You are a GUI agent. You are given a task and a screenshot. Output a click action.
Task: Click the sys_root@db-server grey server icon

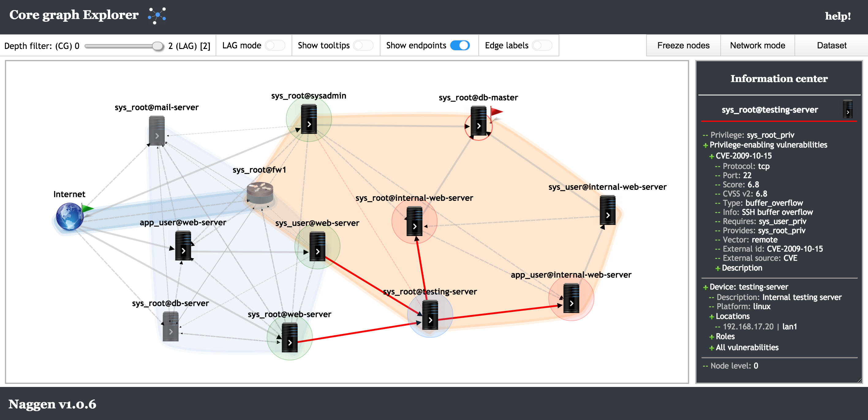click(171, 326)
